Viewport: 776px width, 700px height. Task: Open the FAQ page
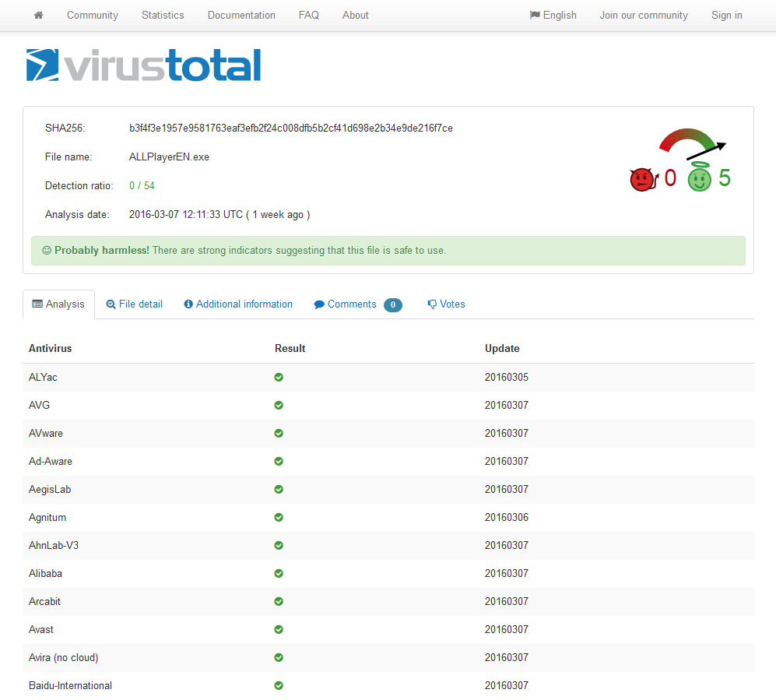(309, 16)
